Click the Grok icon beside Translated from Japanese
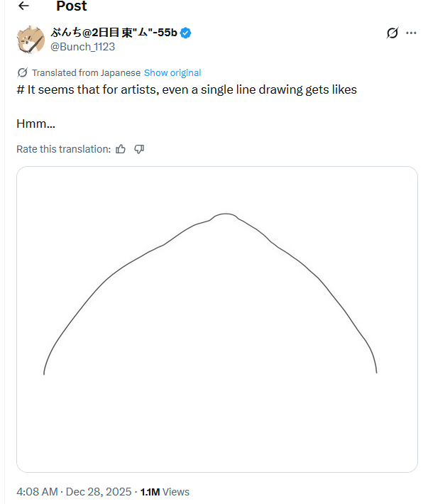 coord(23,72)
